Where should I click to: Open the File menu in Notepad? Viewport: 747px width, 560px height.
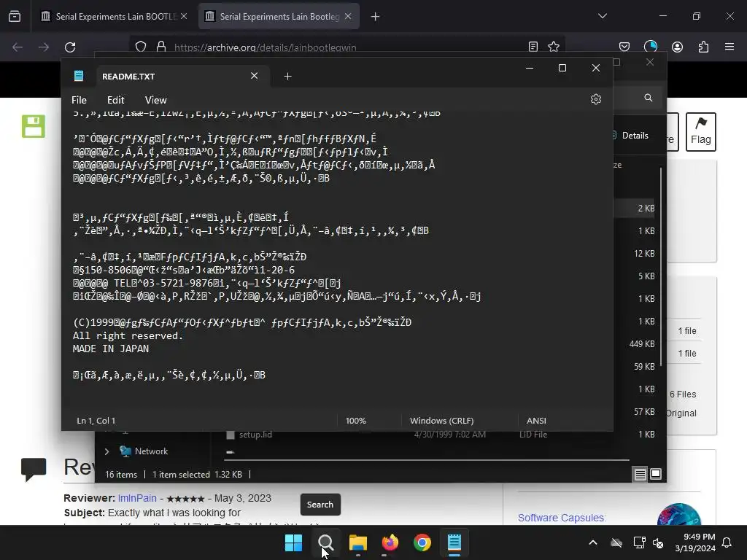[79, 100]
